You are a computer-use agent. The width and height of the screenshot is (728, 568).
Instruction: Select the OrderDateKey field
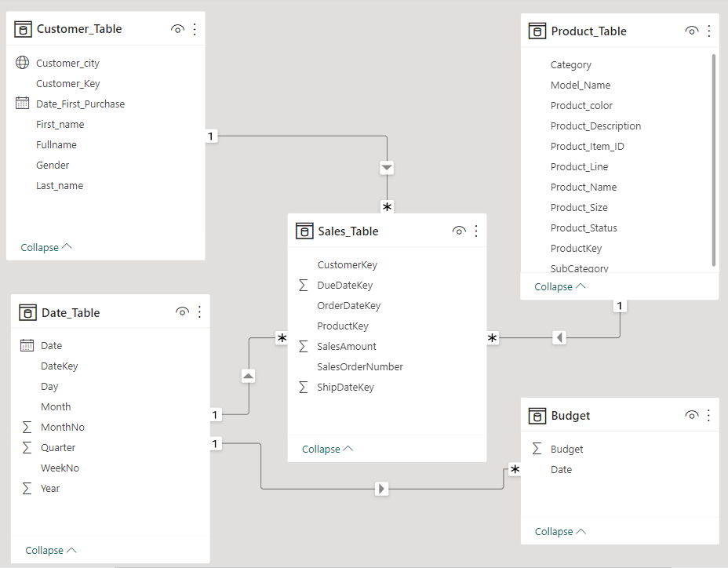[x=348, y=306]
